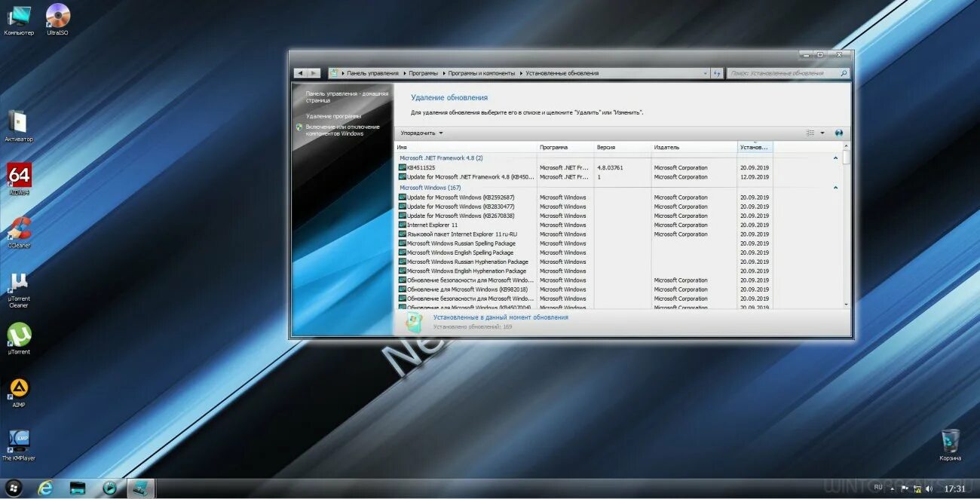Click the RU language indicator in tray
This screenshot has height=499, width=980.
click(877, 488)
